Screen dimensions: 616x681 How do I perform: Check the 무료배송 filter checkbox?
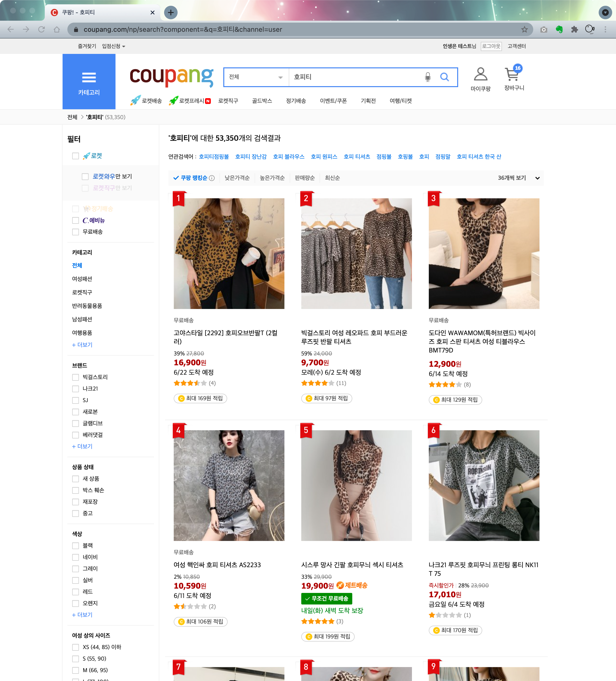[76, 232]
